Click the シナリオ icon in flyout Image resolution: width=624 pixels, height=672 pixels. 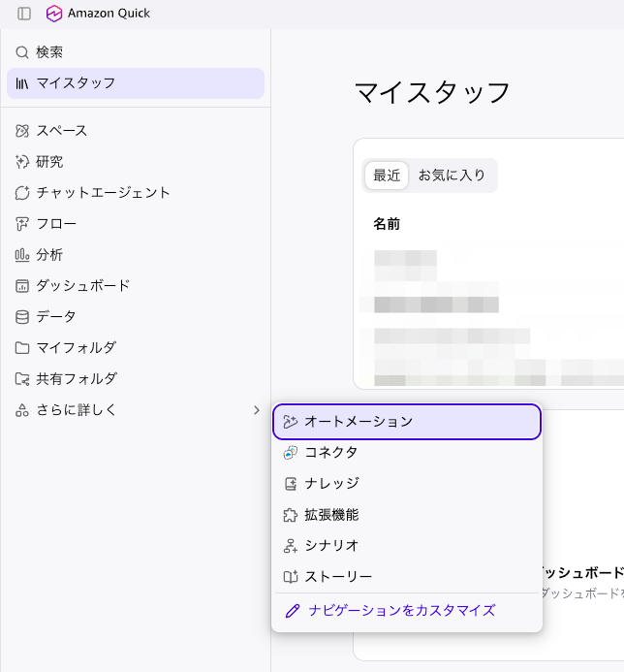tap(290, 546)
